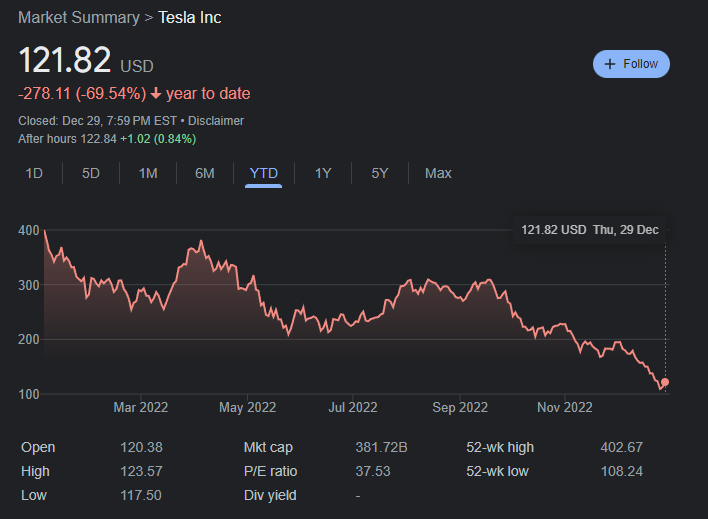Switch chart to 1Y range
This screenshot has width=708, height=519.
tap(323, 173)
